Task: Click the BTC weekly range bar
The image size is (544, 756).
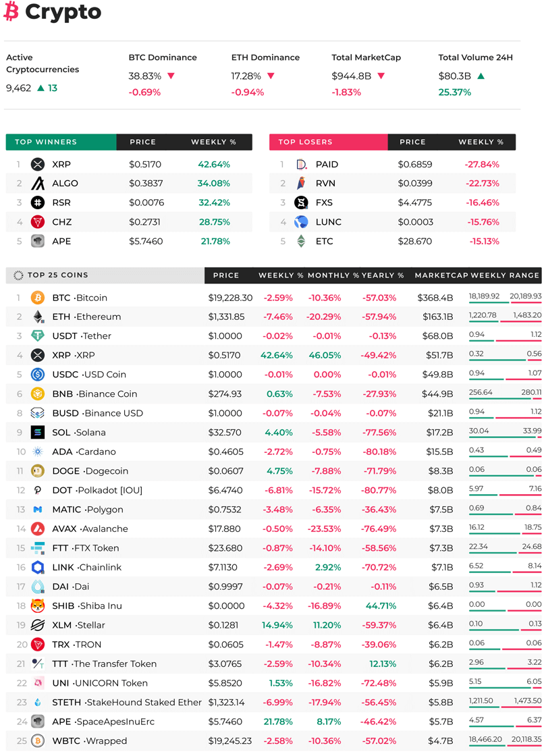Action: pos(505,302)
